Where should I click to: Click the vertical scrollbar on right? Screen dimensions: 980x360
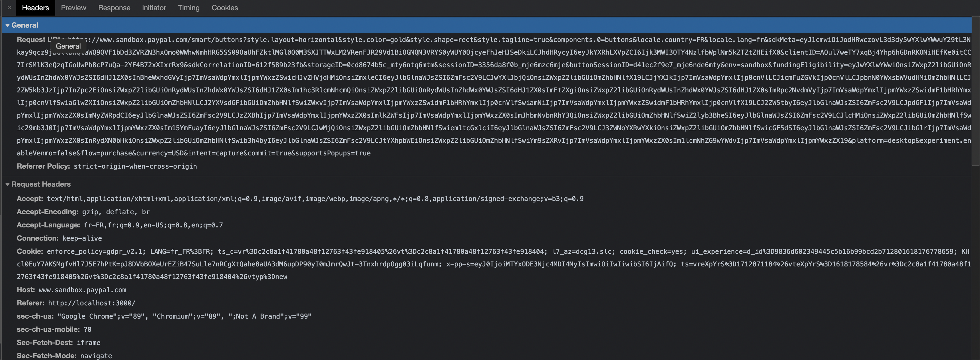975,91
